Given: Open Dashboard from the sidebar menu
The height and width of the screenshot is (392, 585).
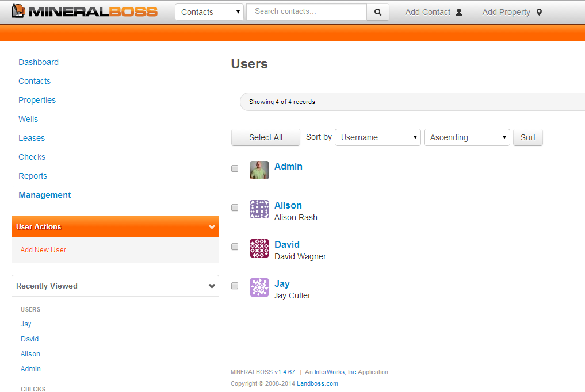Looking at the screenshot, I should 39,62.
